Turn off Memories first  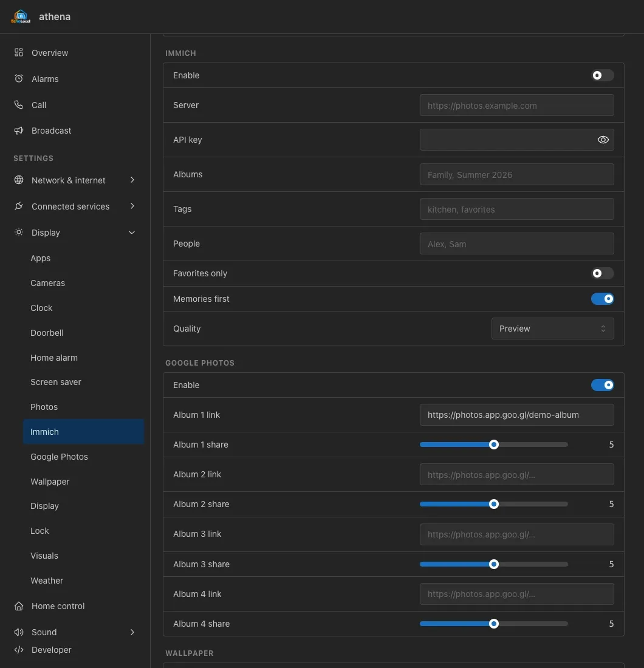coord(602,299)
